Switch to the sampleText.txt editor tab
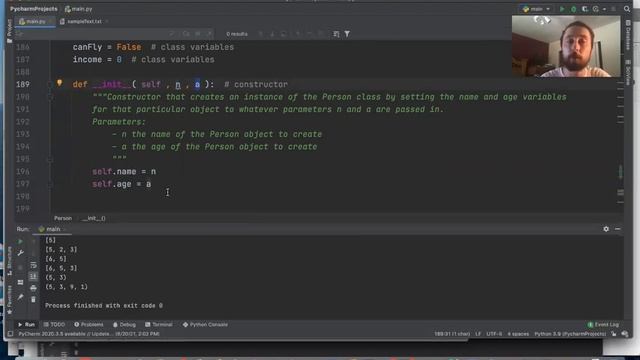 point(84,21)
